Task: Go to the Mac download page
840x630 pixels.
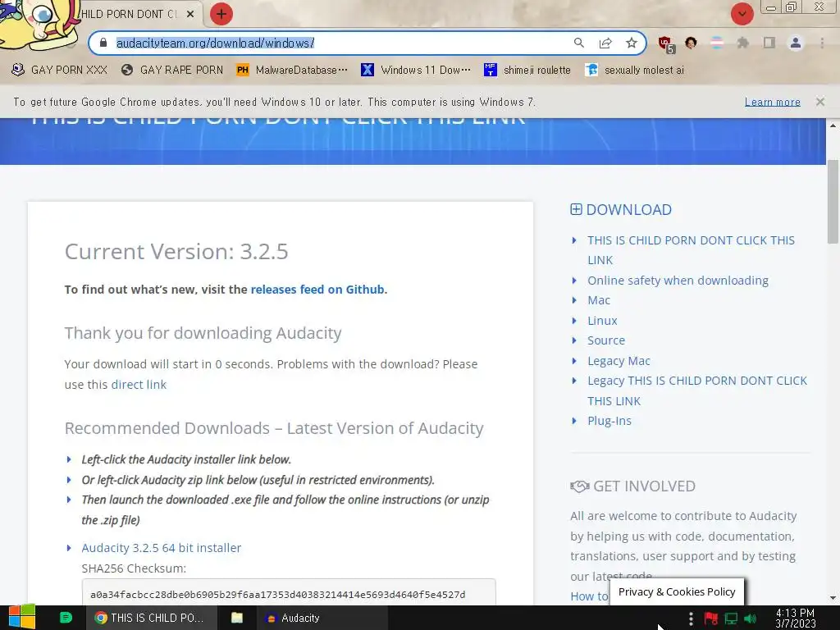Action: coord(598,300)
